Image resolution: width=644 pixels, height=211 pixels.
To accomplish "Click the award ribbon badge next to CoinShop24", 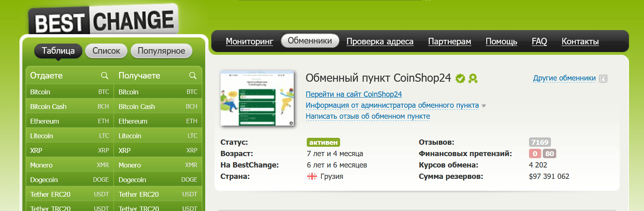I will 473,78.
